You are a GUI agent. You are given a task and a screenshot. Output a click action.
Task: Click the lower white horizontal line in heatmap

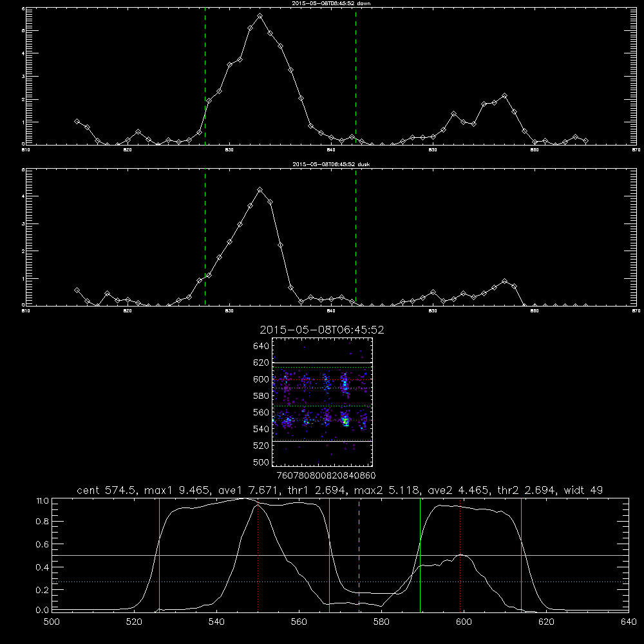coord(323,442)
